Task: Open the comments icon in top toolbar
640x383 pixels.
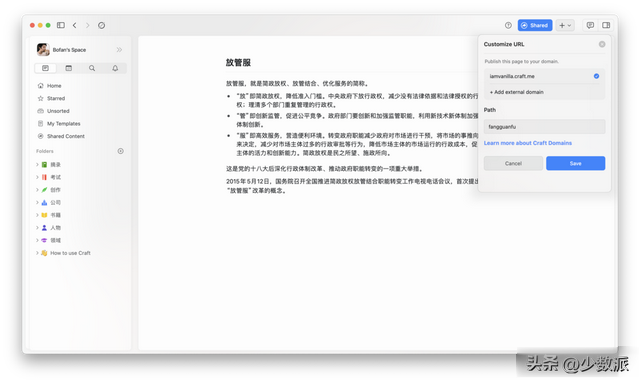Action: point(590,25)
